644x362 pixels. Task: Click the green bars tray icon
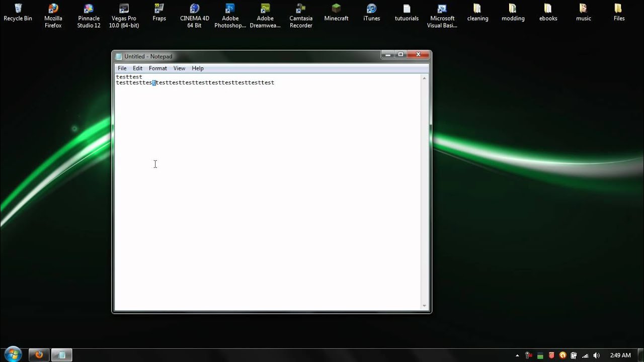tap(540, 355)
